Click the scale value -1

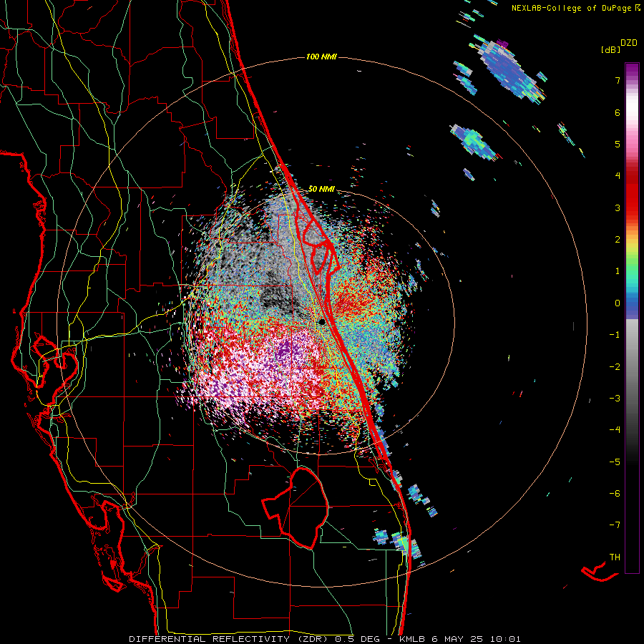click(615, 335)
